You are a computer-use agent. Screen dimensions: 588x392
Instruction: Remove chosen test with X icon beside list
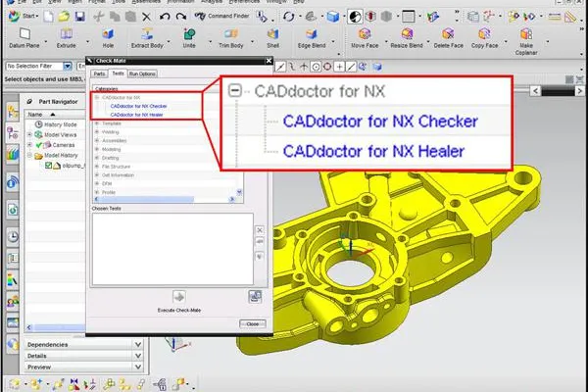click(259, 230)
